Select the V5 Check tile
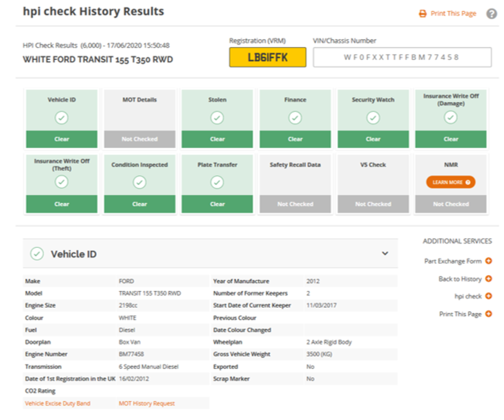504x420 pixels. click(x=373, y=184)
